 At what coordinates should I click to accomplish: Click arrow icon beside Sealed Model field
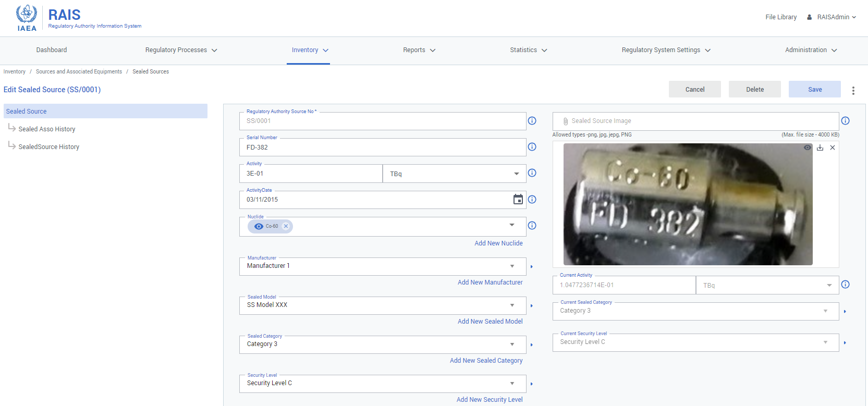(x=532, y=306)
